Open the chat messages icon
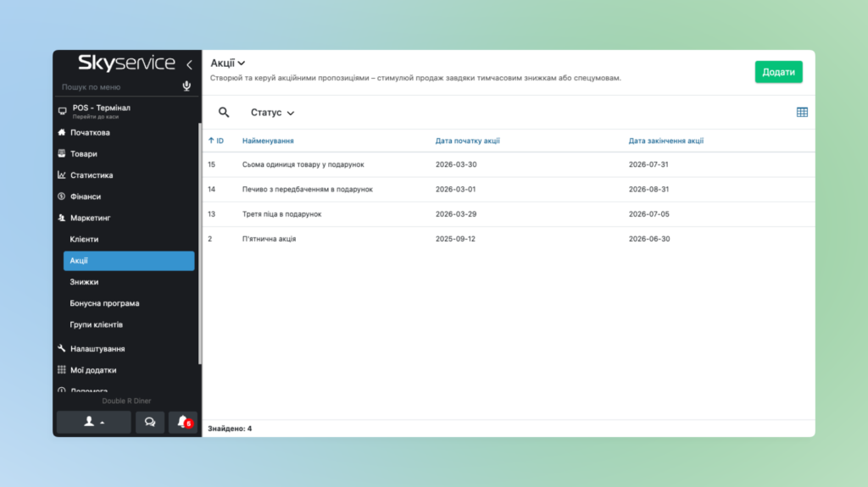The height and width of the screenshot is (487, 868). (150, 422)
